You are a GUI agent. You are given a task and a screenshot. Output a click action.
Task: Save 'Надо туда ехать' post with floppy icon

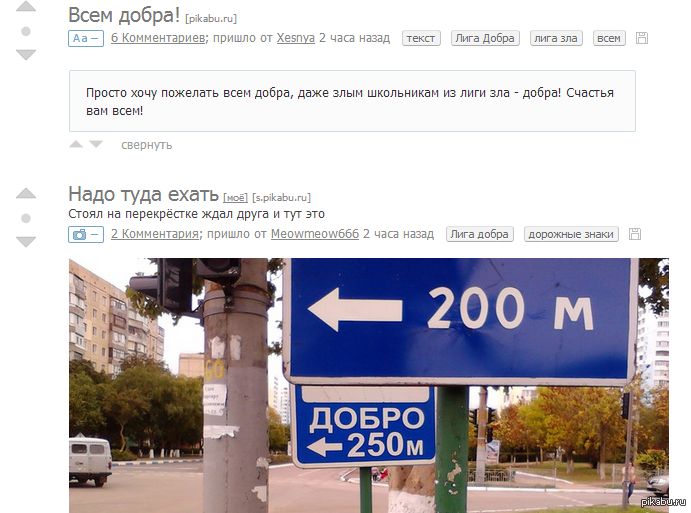(635, 234)
